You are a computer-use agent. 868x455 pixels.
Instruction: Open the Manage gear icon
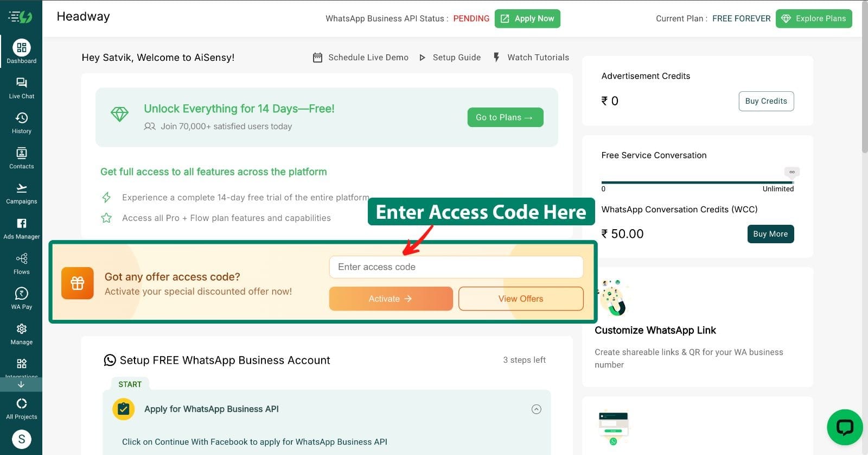click(x=22, y=328)
